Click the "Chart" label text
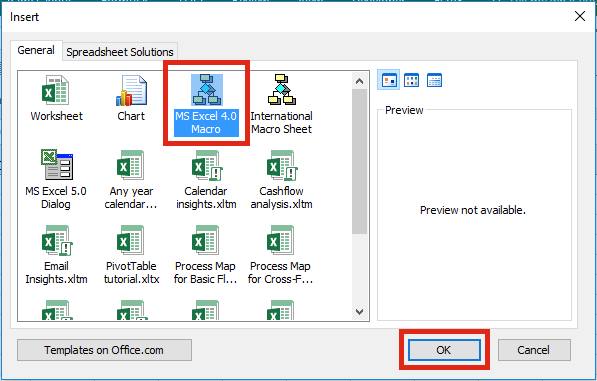597x381 pixels. 131,116
